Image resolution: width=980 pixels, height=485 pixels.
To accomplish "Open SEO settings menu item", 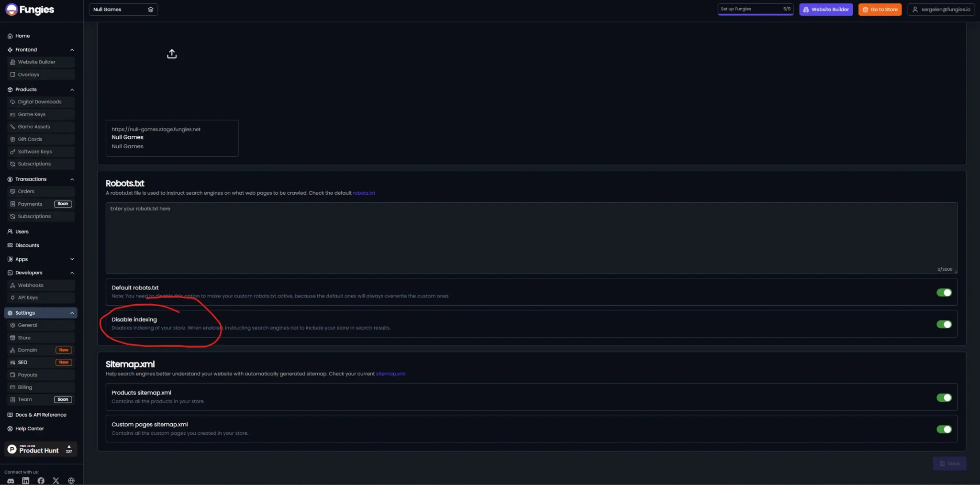I will click(x=41, y=362).
